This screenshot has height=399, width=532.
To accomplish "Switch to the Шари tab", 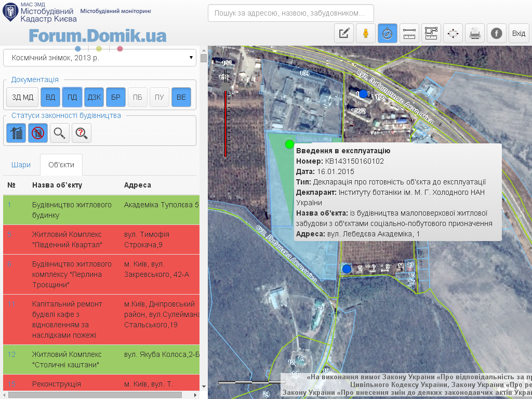I will (x=21, y=165).
